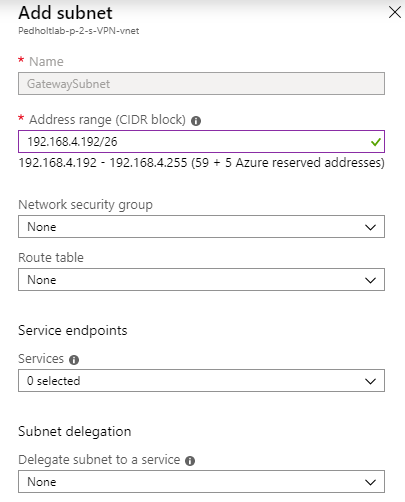
Task: Expand the Services '0 selected' dropdown
Action: 201,380
